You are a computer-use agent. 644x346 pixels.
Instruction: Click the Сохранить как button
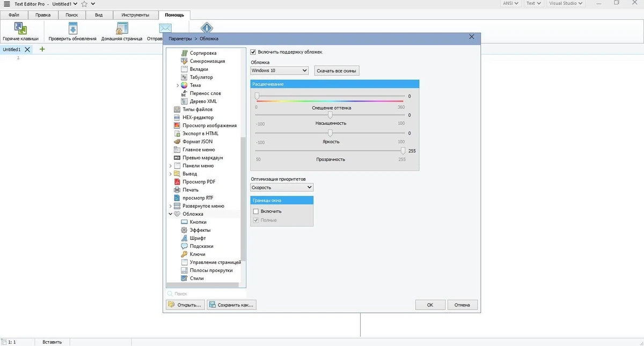tap(231, 305)
